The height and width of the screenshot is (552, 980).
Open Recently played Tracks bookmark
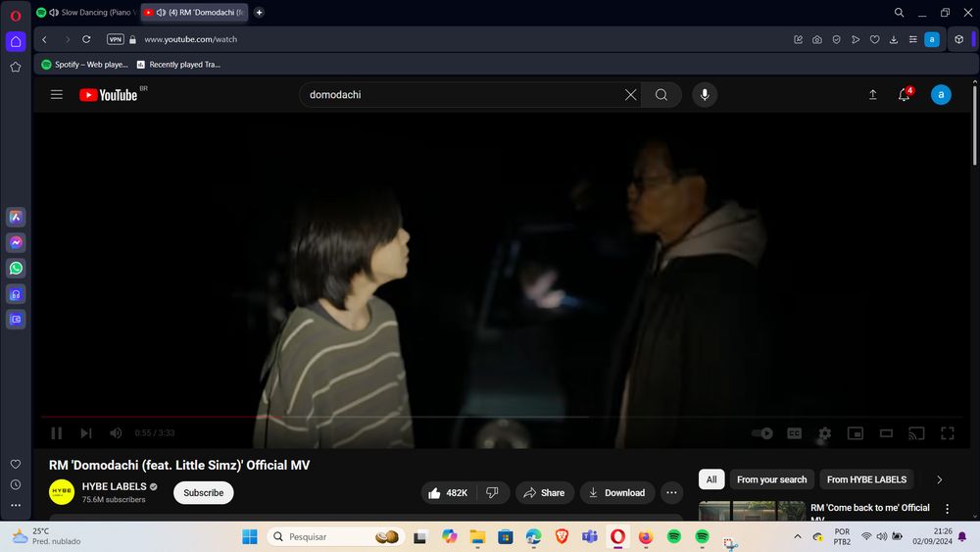(178, 65)
